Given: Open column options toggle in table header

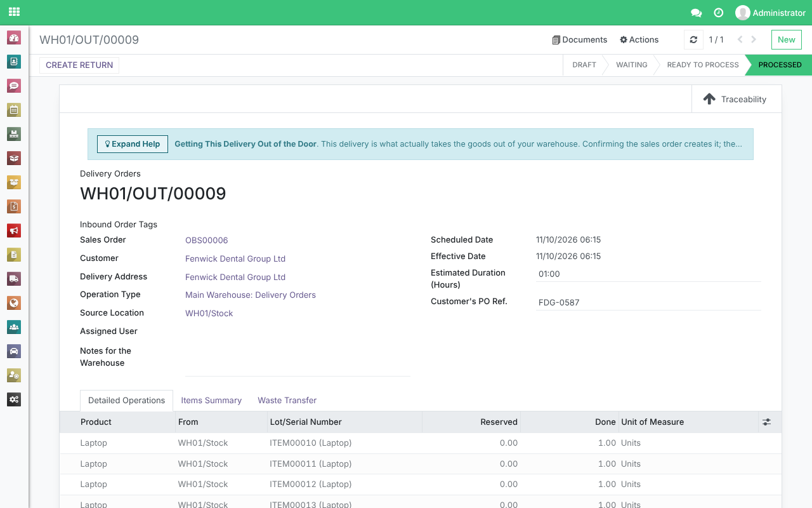Looking at the screenshot, I should 767,422.
